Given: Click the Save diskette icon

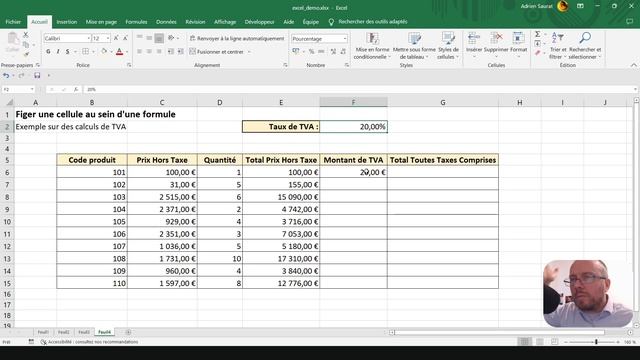Looking at the screenshot, I should [x=37, y=75].
